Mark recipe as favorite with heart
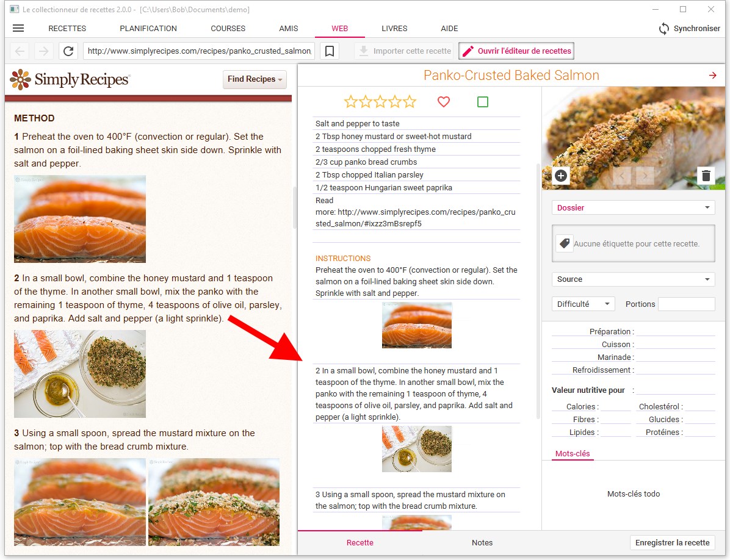This screenshot has height=560, width=730. pos(444,102)
